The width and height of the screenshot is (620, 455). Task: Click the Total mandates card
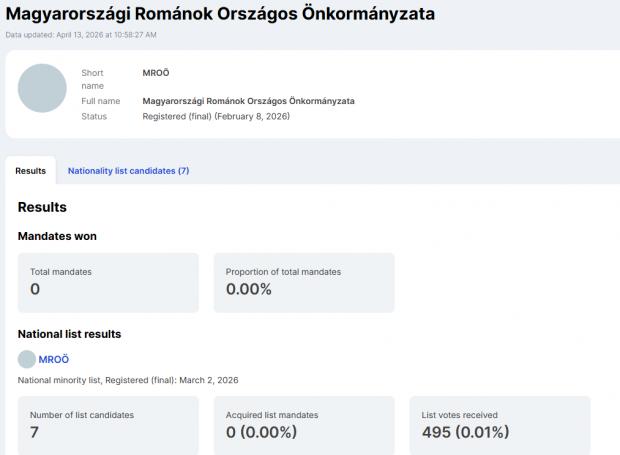click(108, 282)
